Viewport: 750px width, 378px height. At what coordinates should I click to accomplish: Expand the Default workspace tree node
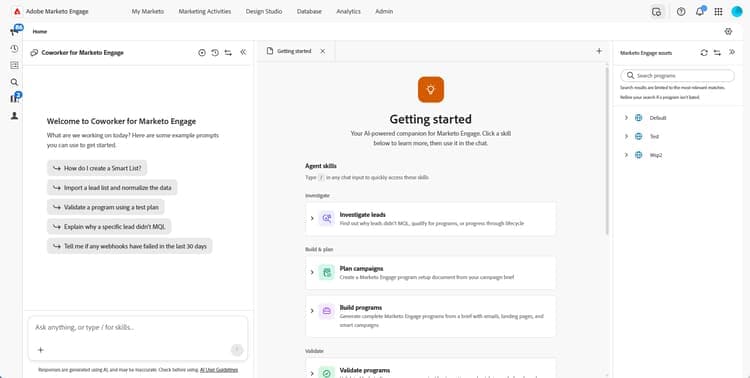click(x=626, y=118)
